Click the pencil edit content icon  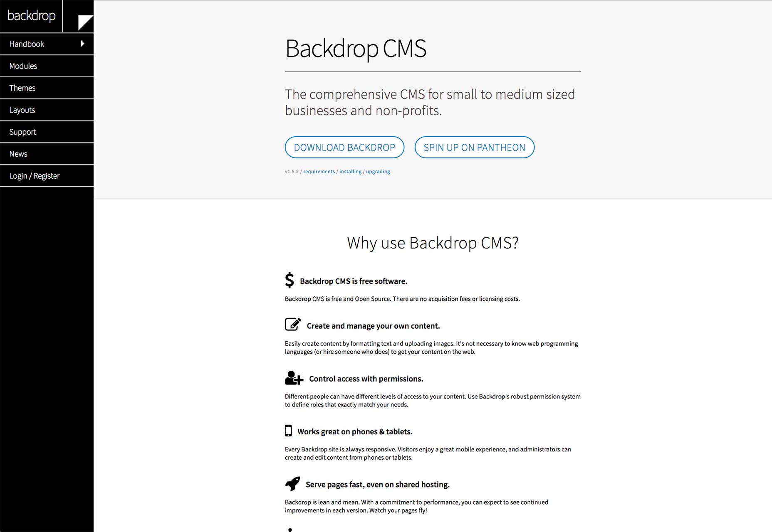[293, 324]
